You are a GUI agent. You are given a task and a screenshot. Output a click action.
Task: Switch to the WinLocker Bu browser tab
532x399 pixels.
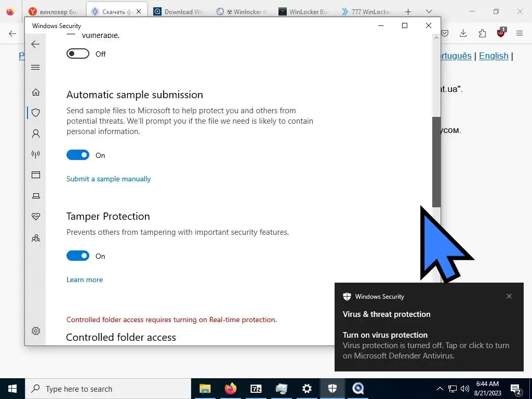[x=303, y=11]
